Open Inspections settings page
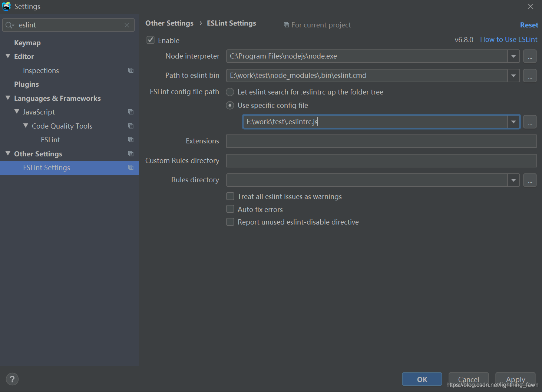The height and width of the screenshot is (392, 542). tap(41, 70)
